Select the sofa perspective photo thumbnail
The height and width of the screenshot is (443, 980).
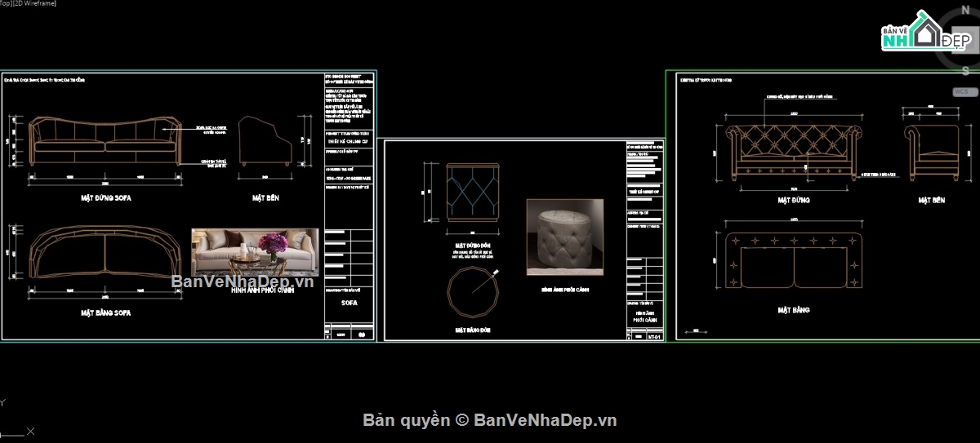point(255,253)
